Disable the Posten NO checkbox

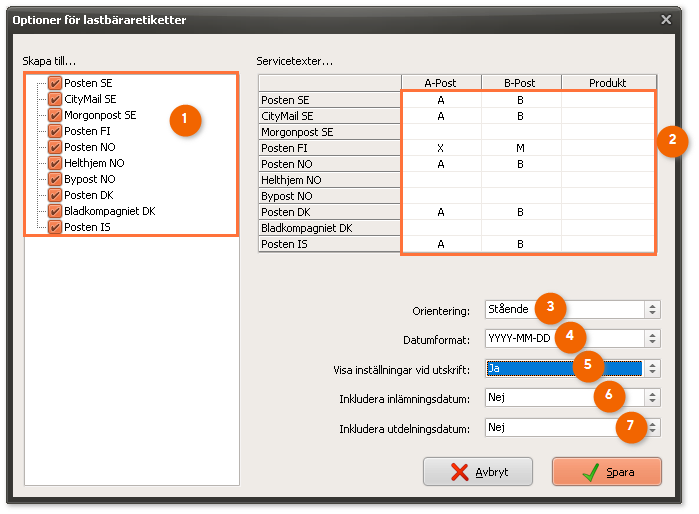point(55,147)
